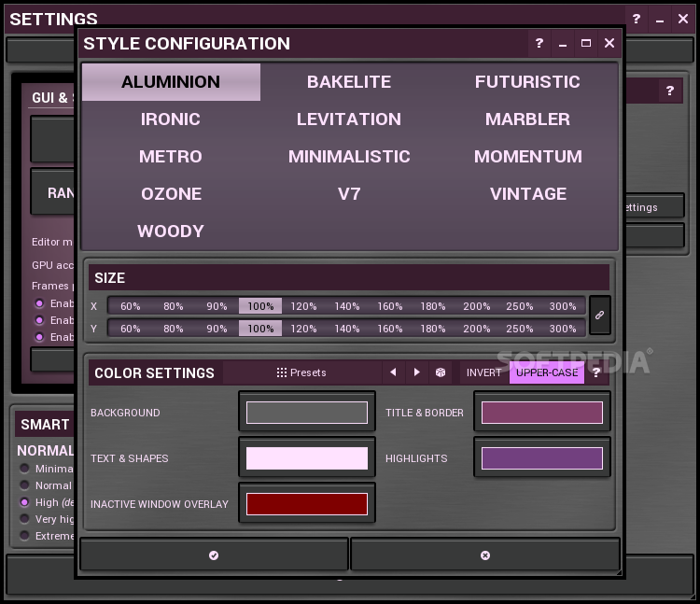700x604 pixels.
Task: Set Y size to 60%
Action: pyautogui.click(x=131, y=329)
